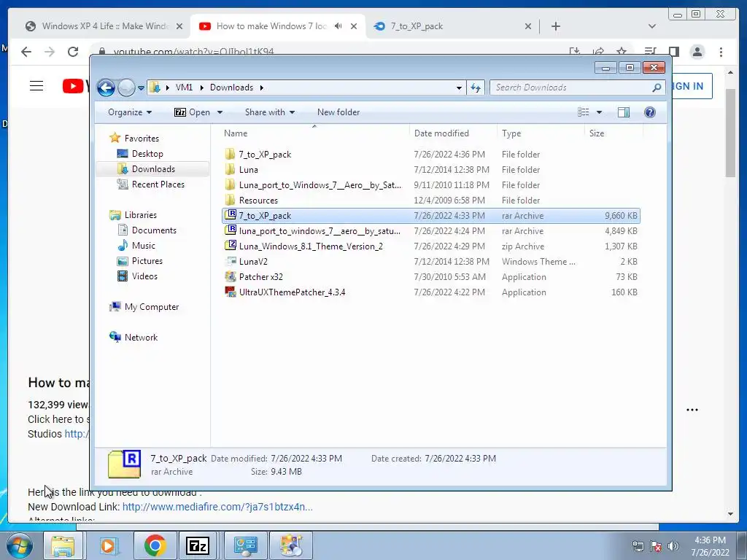Select the 7_to_XP_pack rar archive icon
This screenshot has height=560, width=747.
click(231, 215)
